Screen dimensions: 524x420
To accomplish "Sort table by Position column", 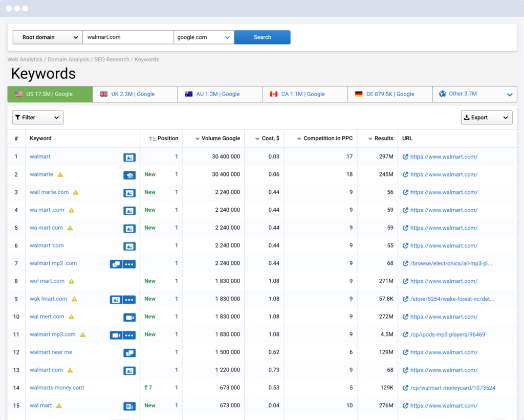I will [x=152, y=139].
